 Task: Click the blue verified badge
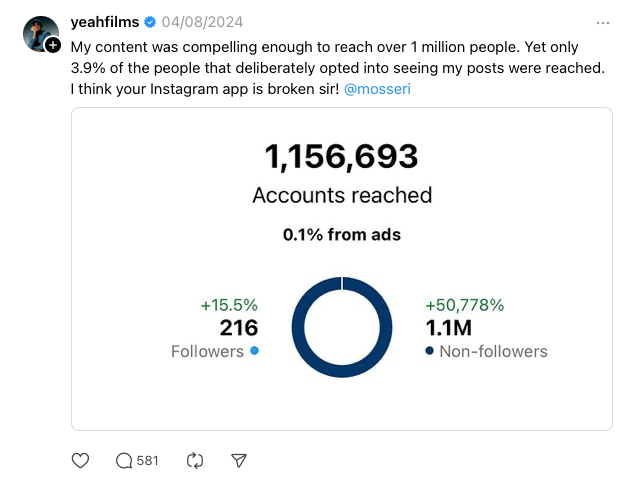click(150, 22)
